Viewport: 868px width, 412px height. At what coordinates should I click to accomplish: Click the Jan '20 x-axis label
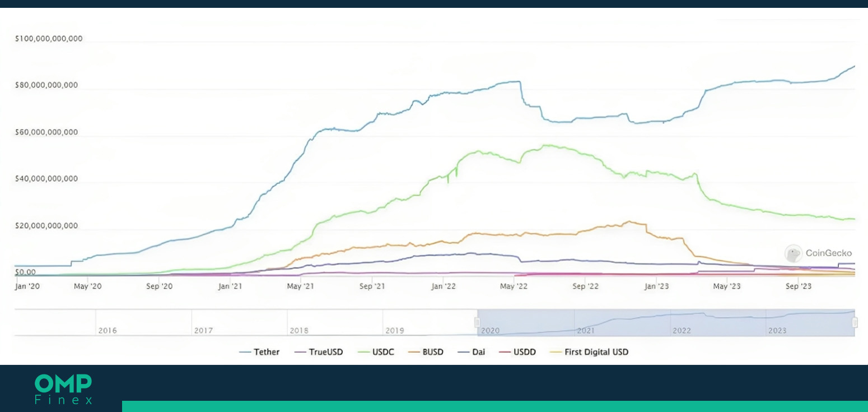coord(27,286)
